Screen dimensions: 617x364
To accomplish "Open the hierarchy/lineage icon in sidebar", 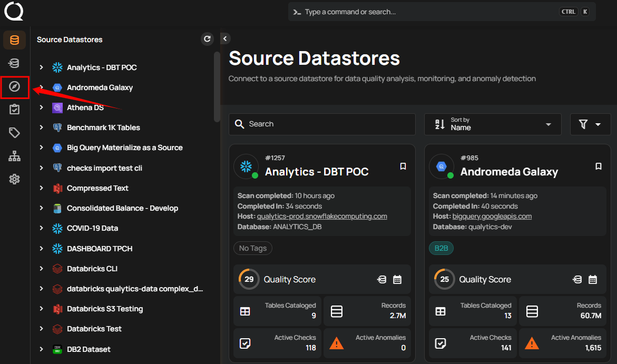I will pyautogui.click(x=14, y=156).
